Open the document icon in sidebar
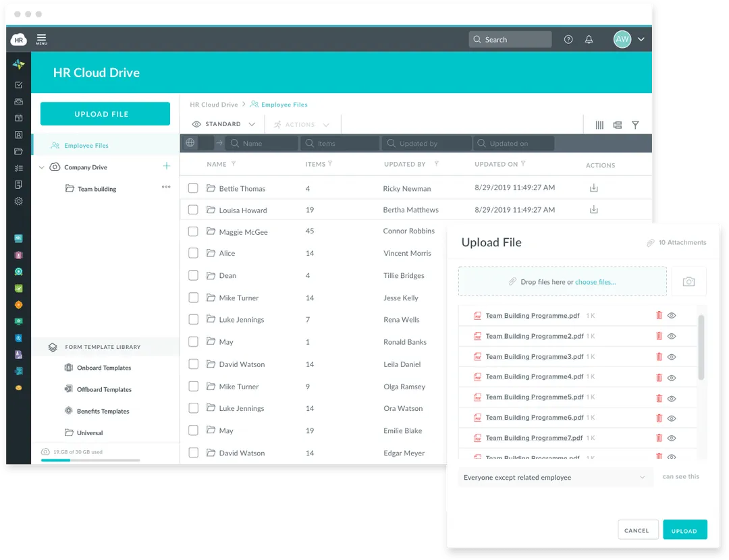This screenshot has height=560, width=729. (19, 184)
